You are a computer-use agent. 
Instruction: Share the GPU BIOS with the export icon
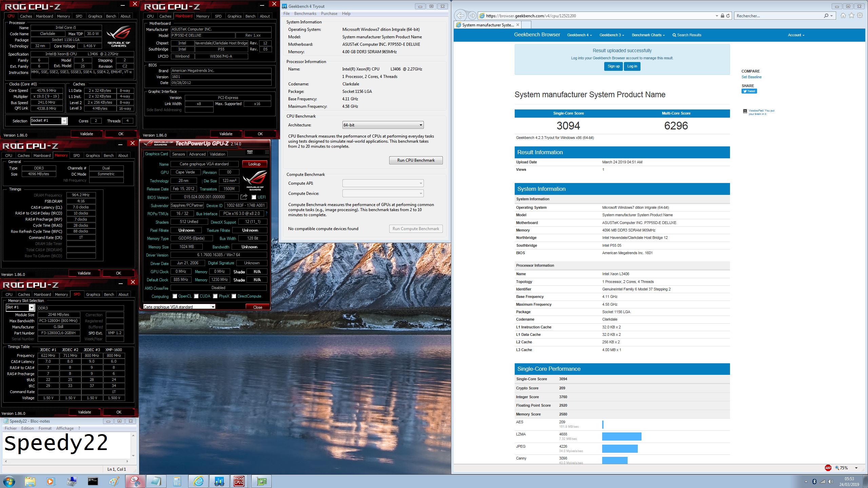point(244,197)
